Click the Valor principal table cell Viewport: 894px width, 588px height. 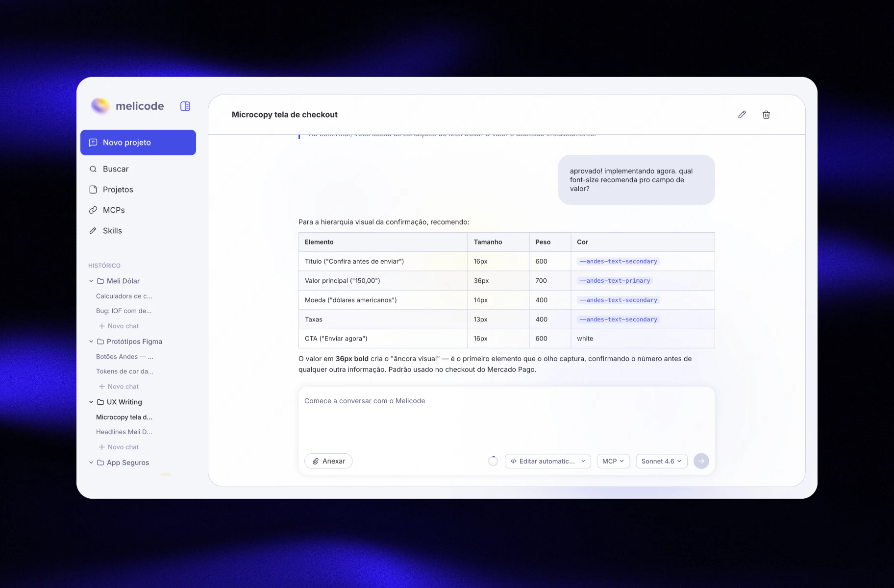pyautogui.click(x=383, y=281)
